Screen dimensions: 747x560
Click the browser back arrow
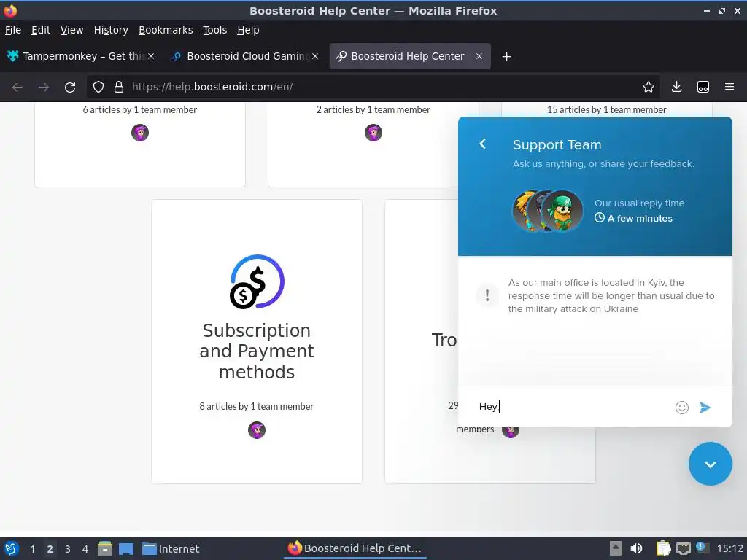click(x=18, y=87)
